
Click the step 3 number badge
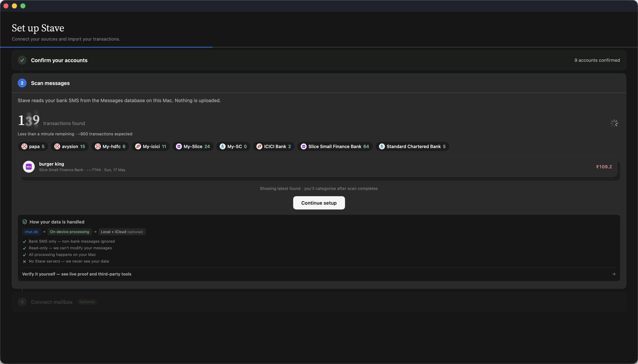[22, 302]
